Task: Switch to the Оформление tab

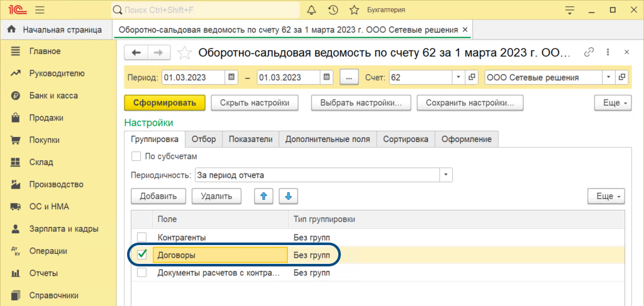Action: tap(467, 139)
